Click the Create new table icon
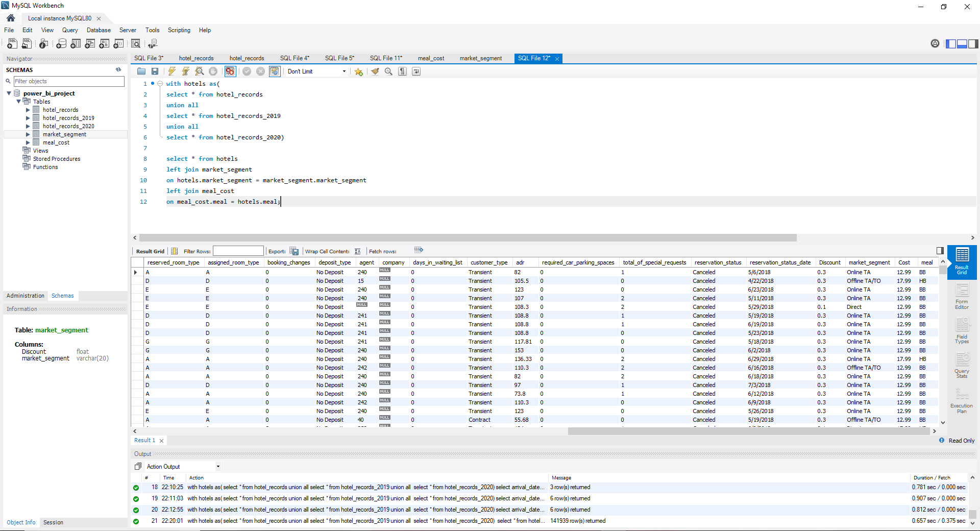Viewport: 980px width, 531px height. [x=76, y=44]
